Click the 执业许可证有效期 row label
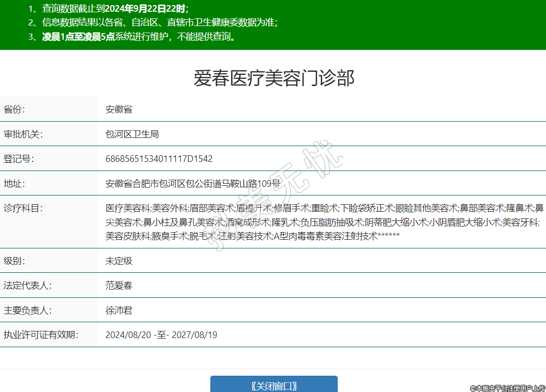Image resolution: width=546 pixels, height=392 pixels. (x=41, y=335)
